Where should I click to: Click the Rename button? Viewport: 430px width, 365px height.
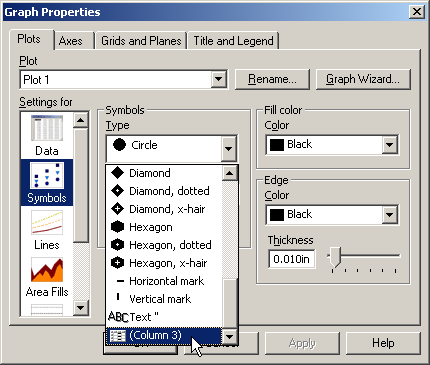click(272, 79)
